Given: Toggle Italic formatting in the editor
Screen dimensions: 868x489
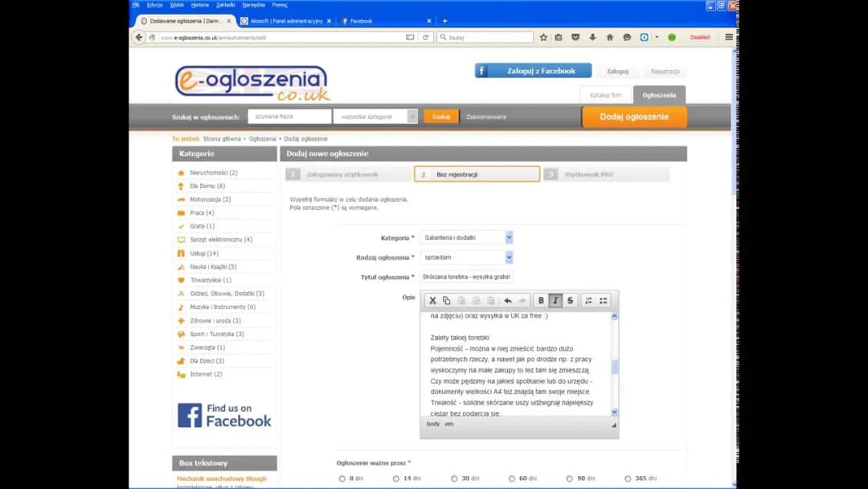Looking at the screenshot, I should [555, 301].
